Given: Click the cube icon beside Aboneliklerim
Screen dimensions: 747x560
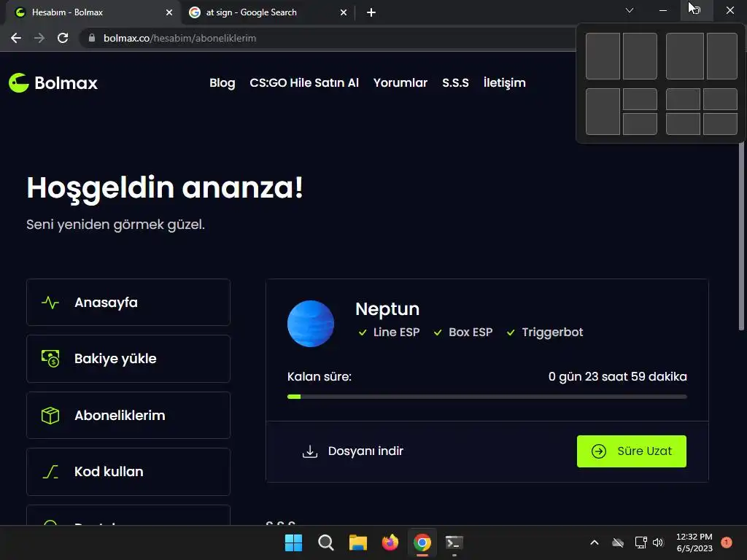Looking at the screenshot, I should [x=50, y=415].
